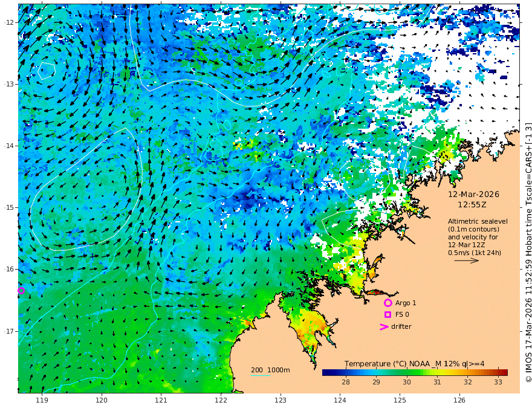Click the Temperature (°C) NOAA colorbar title
The height and width of the screenshot is (411, 532).
coord(414,364)
